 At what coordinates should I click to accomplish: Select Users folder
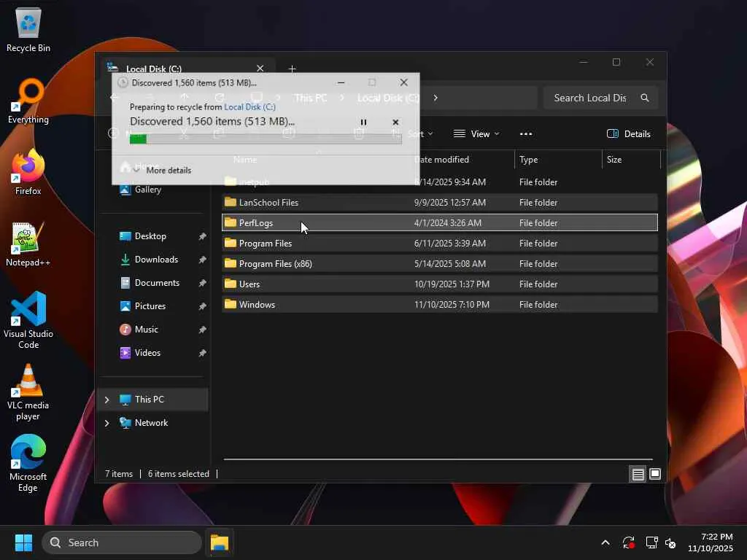(x=440, y=284)
